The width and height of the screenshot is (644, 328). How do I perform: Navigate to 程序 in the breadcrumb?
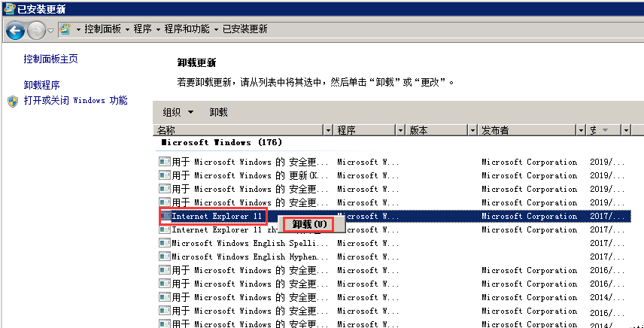click(x=142, y=29)
